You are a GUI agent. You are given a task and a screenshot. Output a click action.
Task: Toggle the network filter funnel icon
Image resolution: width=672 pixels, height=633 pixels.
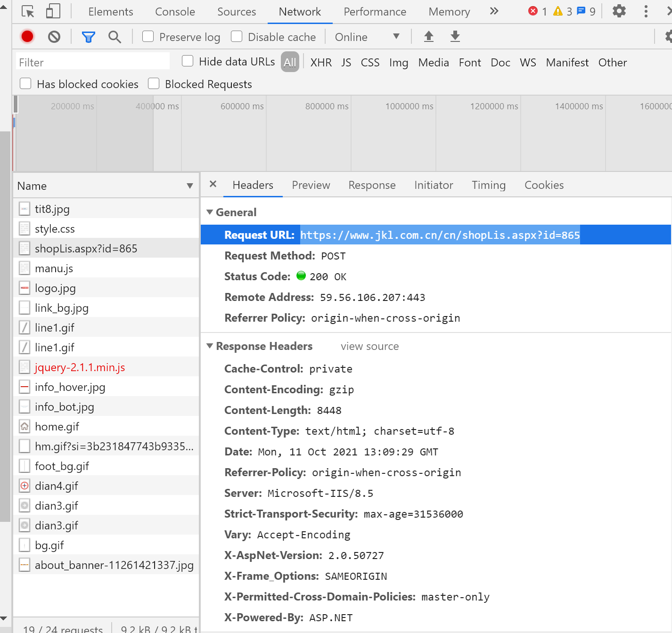click(x=89, y=36)
